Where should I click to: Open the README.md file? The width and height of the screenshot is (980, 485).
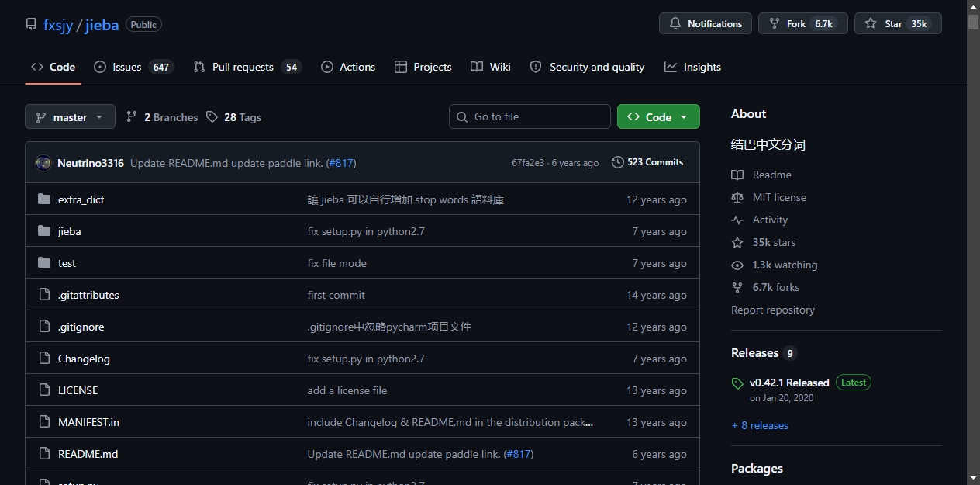(88, 454)
